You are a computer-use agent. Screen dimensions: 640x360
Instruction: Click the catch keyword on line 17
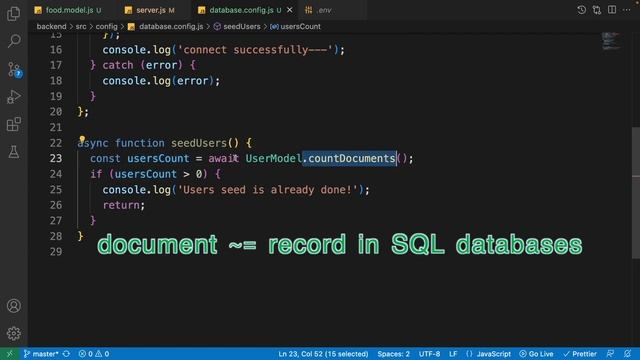coord(118,65)
